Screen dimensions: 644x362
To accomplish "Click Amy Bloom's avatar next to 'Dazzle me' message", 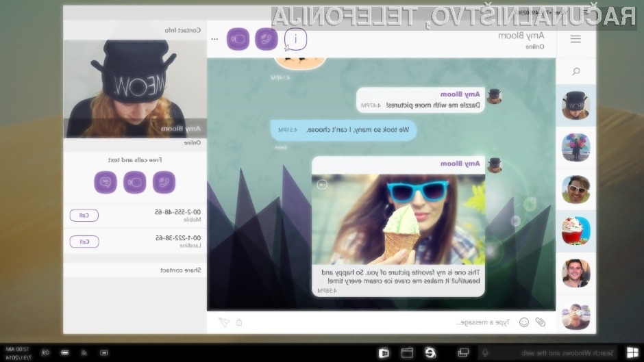I will click(x=494, y=96).
